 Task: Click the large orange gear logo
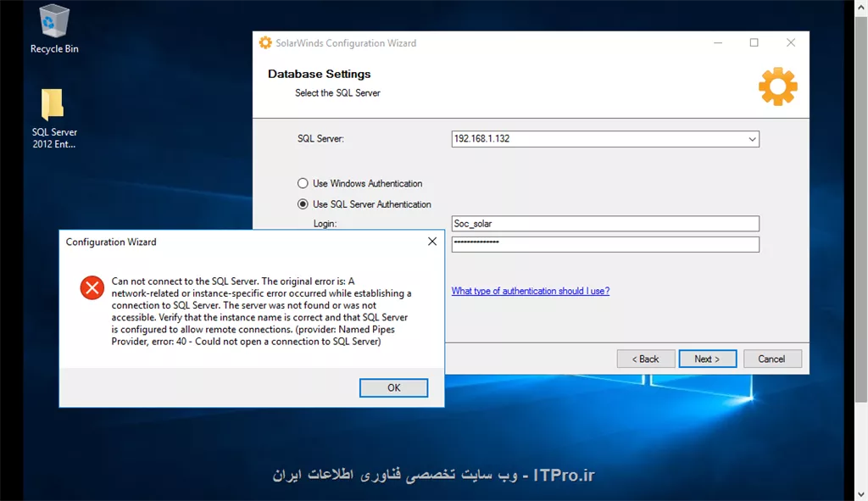pyautogui.click(x=778, y=86)
